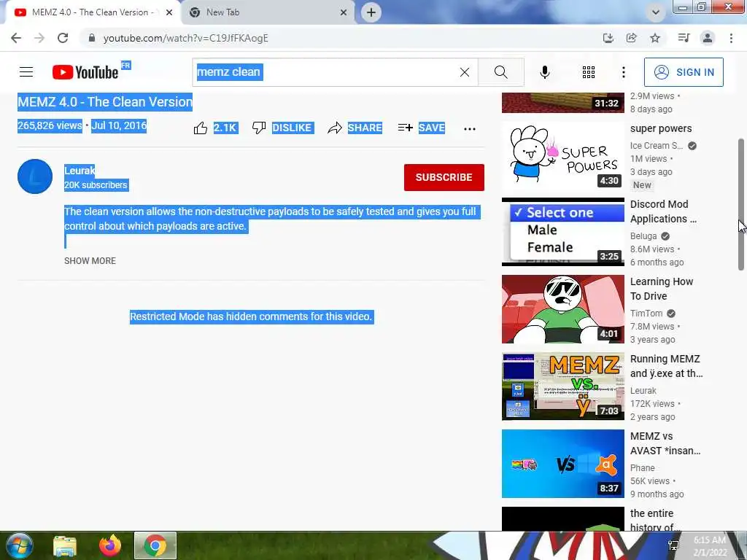Open the YouTube guide hamburger menu
Viewport: 747px width, 560px height.
[26, 72]
